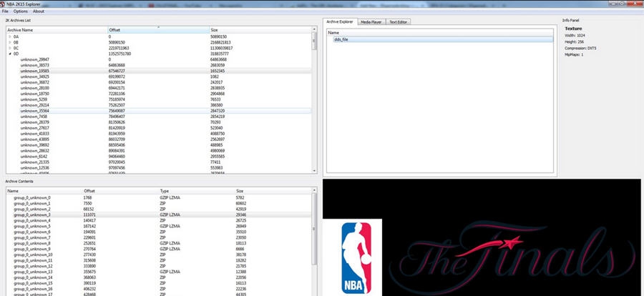Select unknown_5259 in the archives list
The width and height of the screenshot is (644, 296).
coord(34,99)
